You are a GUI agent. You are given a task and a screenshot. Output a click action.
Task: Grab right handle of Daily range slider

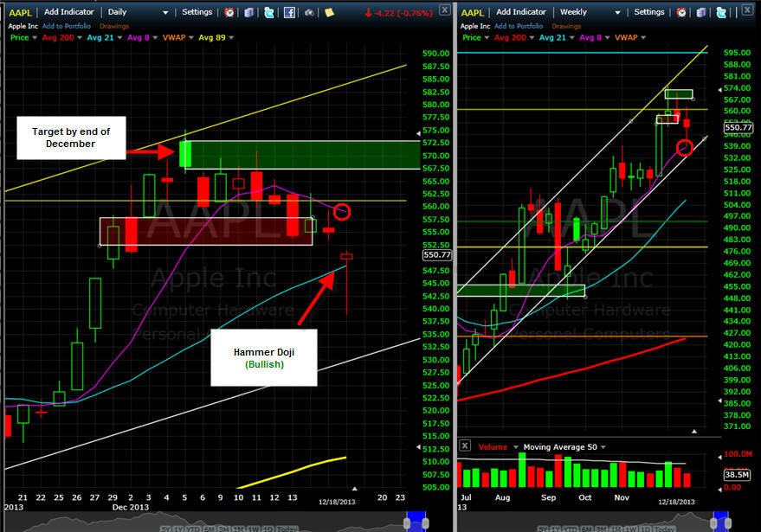[x=426, y=523]
